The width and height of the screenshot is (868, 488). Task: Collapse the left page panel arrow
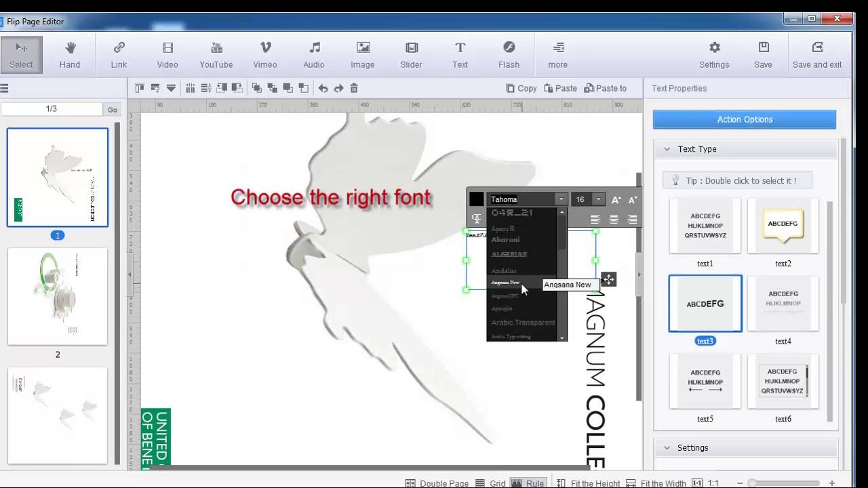tap(130, 274)
